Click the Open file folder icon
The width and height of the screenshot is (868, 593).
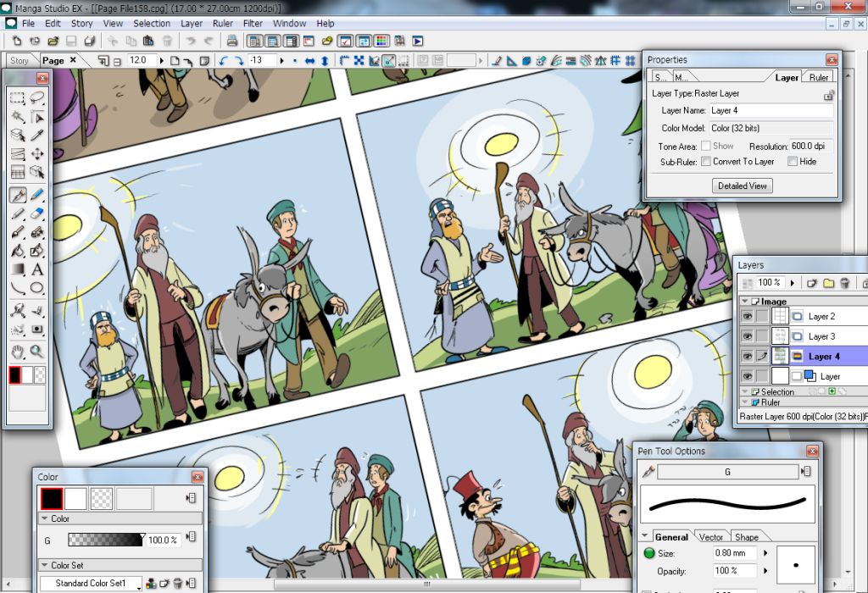pyautogui.click(x=53, y=41)
